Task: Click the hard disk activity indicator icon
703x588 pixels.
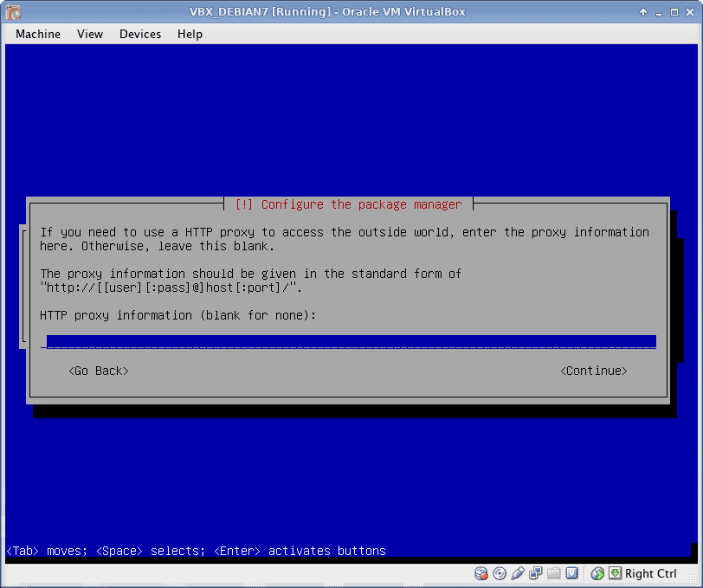Action: pos(481,573)
